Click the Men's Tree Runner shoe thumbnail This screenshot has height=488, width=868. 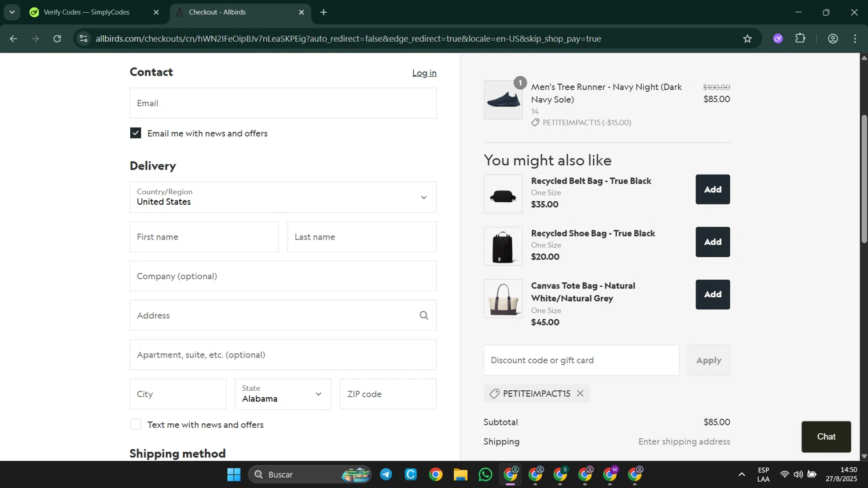(x=503, y=99)
